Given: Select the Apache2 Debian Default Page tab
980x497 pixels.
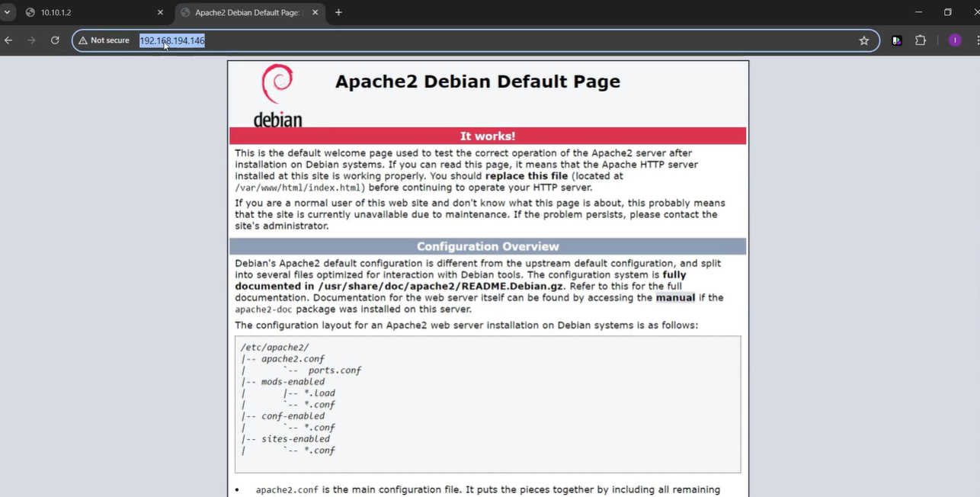Looking at the screenshot, I should click(x=244, y=12).
